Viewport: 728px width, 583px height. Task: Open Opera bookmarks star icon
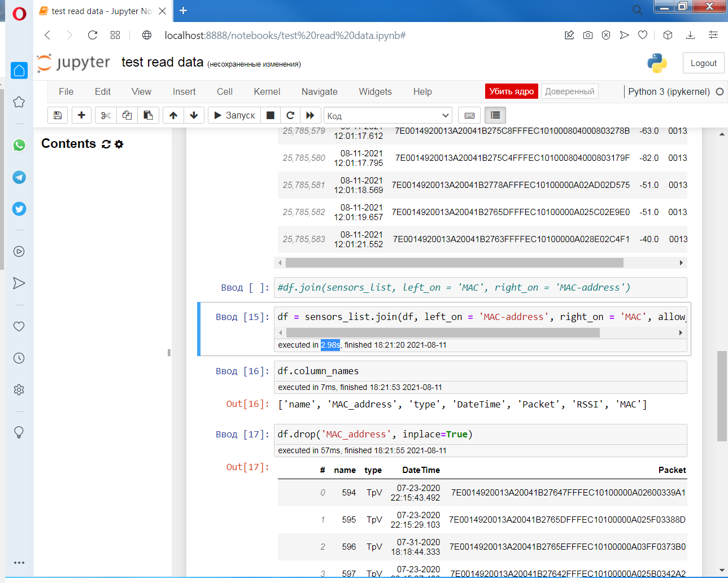pyautogui.click(x=19, y=102)
